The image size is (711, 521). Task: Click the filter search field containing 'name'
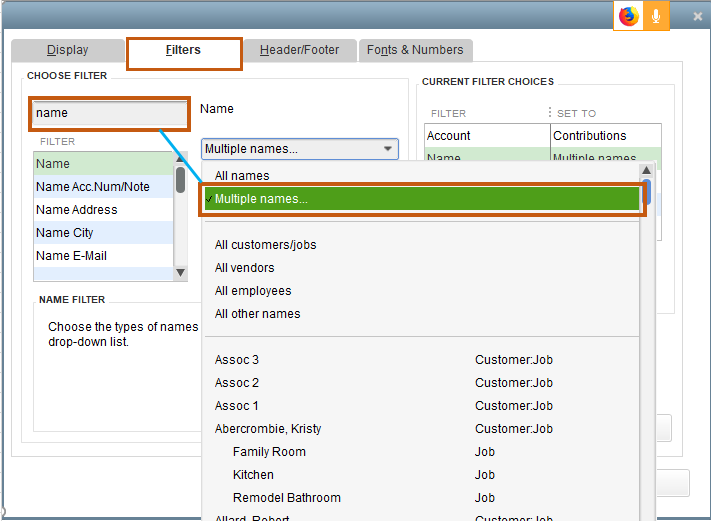tap(109, 113)
